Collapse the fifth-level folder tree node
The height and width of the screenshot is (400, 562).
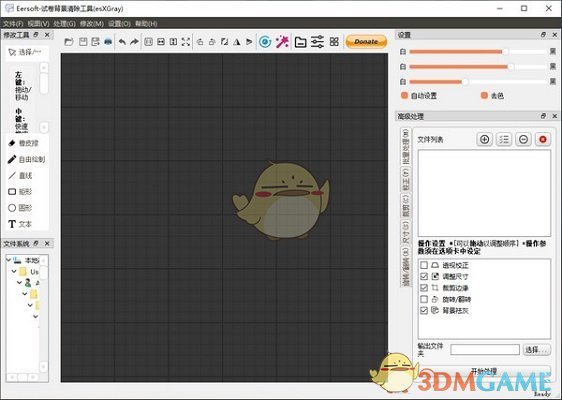(x=30, y=305)
